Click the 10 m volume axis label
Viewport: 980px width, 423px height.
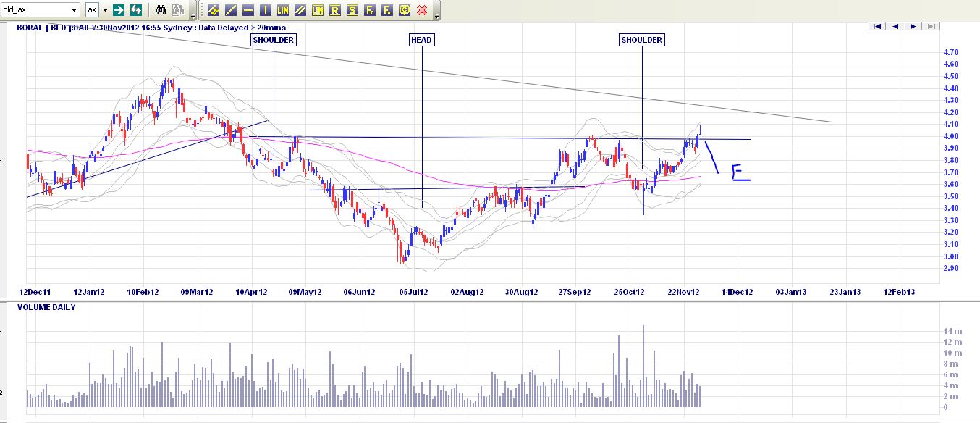[x=952, y=353]
